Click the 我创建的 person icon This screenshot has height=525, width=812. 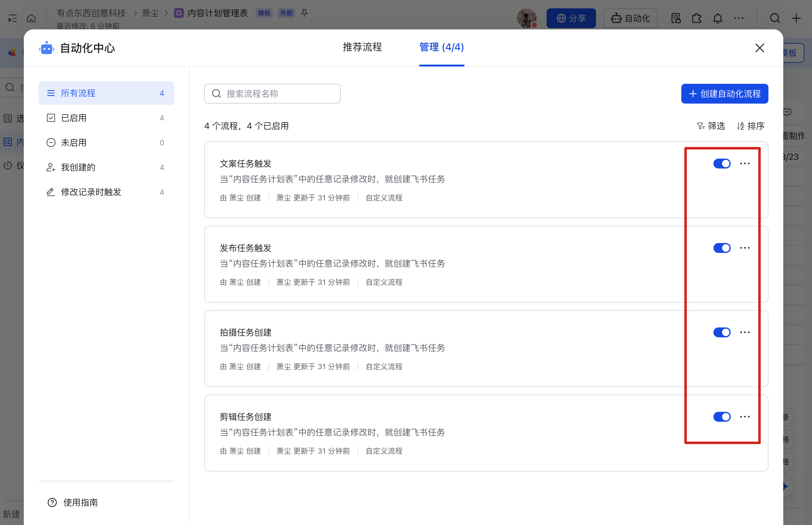[51, 167]
